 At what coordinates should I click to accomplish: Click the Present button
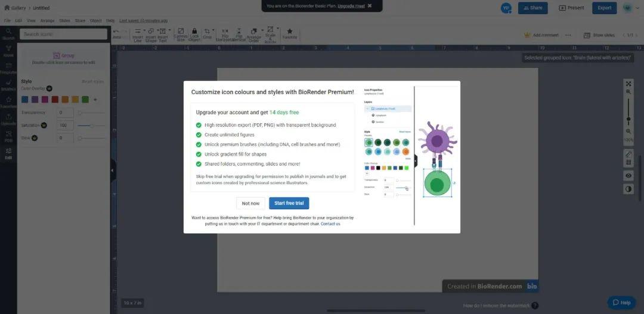click(x=571, y=8)
